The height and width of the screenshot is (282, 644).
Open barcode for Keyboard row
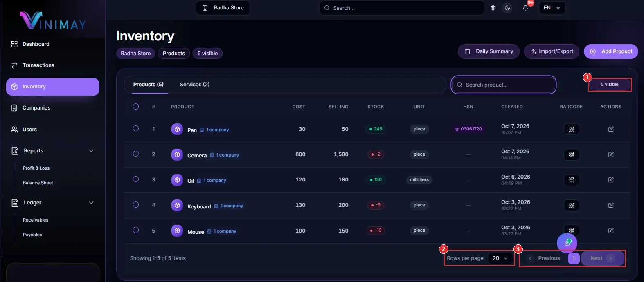coord(571,205)
